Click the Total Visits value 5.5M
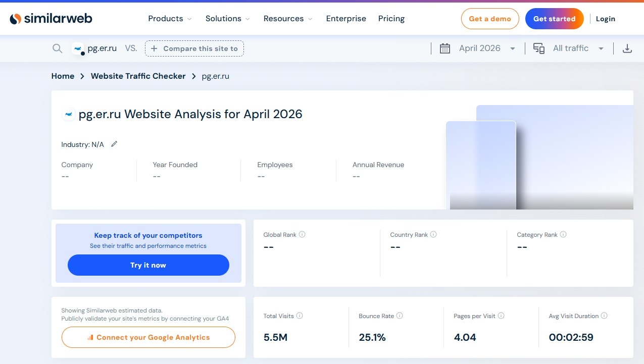Screen dimensions: 644x364 click(275, 337)
